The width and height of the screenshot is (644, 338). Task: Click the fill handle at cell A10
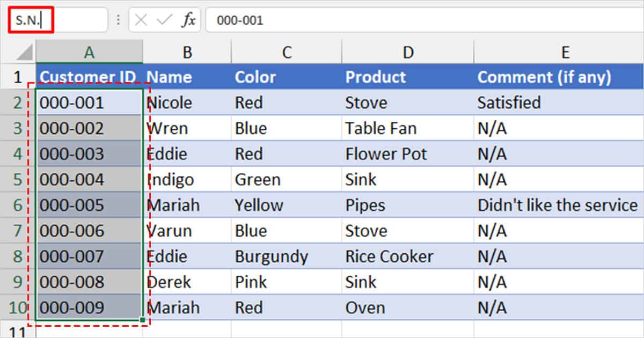point(142,320)
